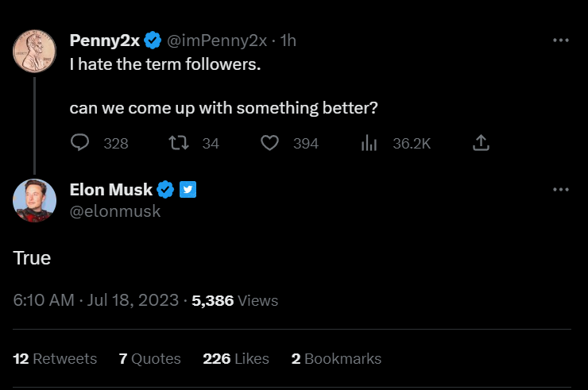
Task: Share Penny2x's tweet
Action: (x=481, y=143)
